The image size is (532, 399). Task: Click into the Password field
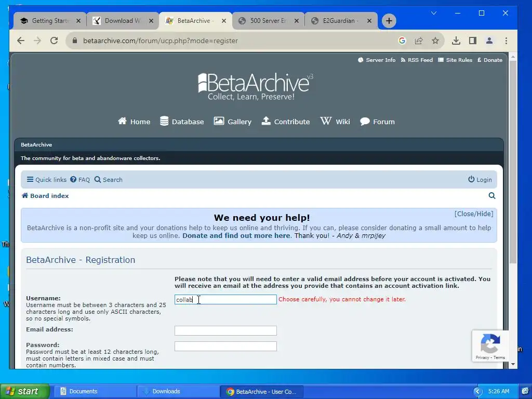(x=225, y=347)
